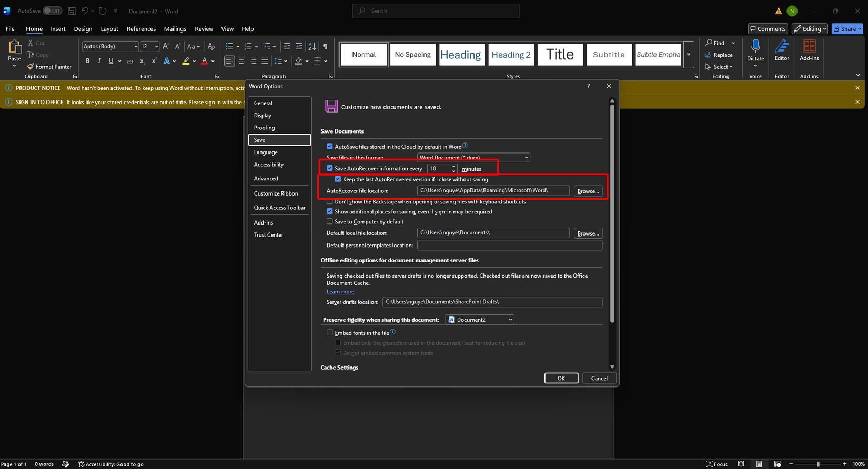The width and height of the screenshot is (868, 469).
Task: Select Advanced in Word Options sidebar
Action: click(x=266, y=179)
